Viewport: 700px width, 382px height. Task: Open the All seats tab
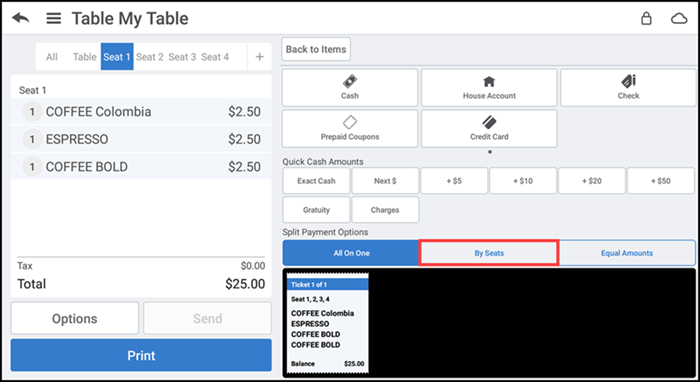52,57
